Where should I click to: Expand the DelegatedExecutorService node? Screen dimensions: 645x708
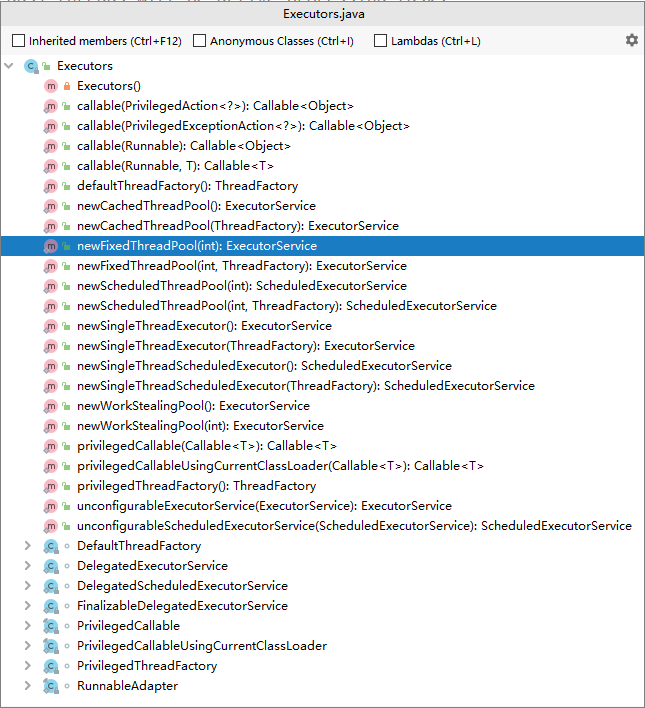(29, 566)
